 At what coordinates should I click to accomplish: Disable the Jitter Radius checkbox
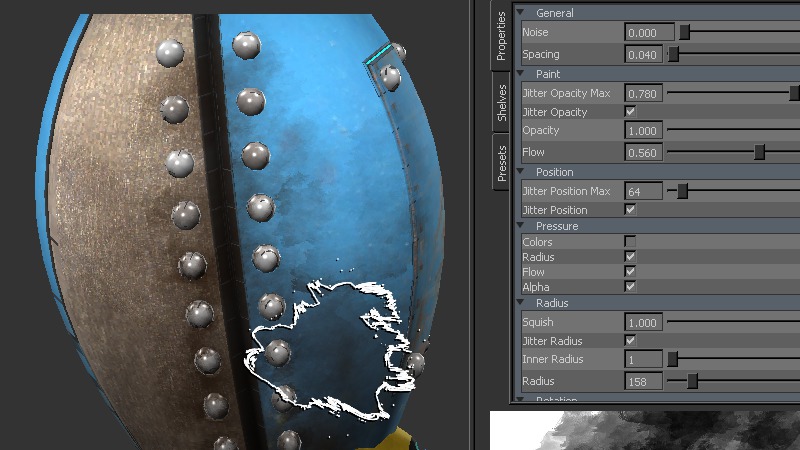pyautogui.click(x=631, y=340)
